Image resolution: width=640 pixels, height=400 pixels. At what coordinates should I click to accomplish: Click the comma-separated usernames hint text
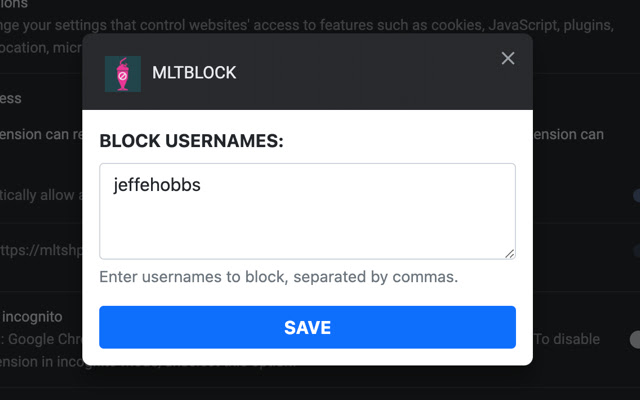(x=278, y=276)
